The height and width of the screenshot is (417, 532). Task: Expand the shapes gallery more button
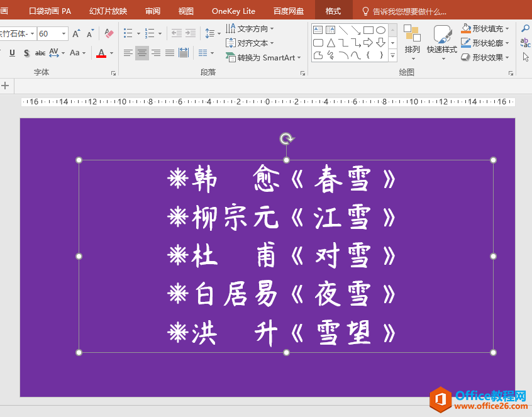coord(393,56)
